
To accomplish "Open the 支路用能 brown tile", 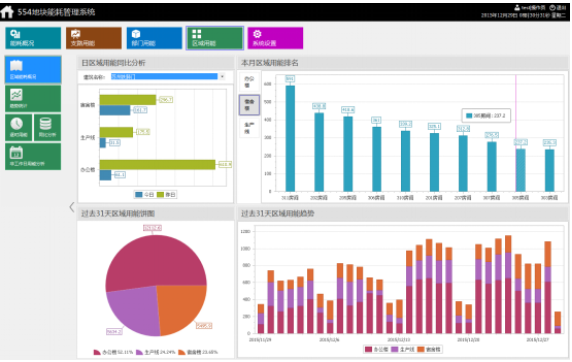I will pyautogui.click(x=94, y=38).
